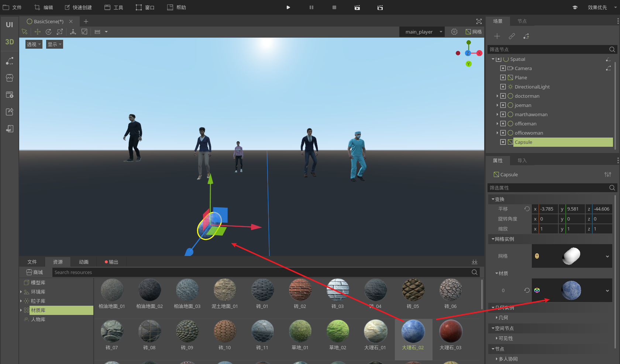Click the first clapperboard record icon
This screenshot has height=364, width=620.
[x=357, y=7]
